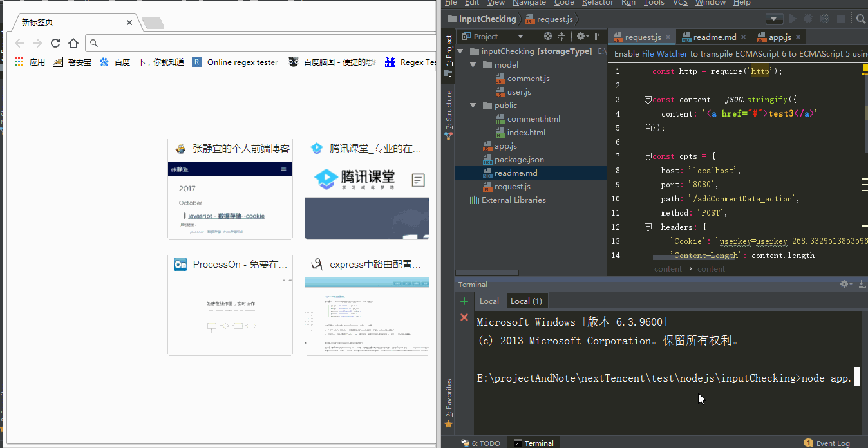Open the run configuration dropdown
The width and height of the screenshot is (868, 448).
pyautogui.click(x=775, y=19)
